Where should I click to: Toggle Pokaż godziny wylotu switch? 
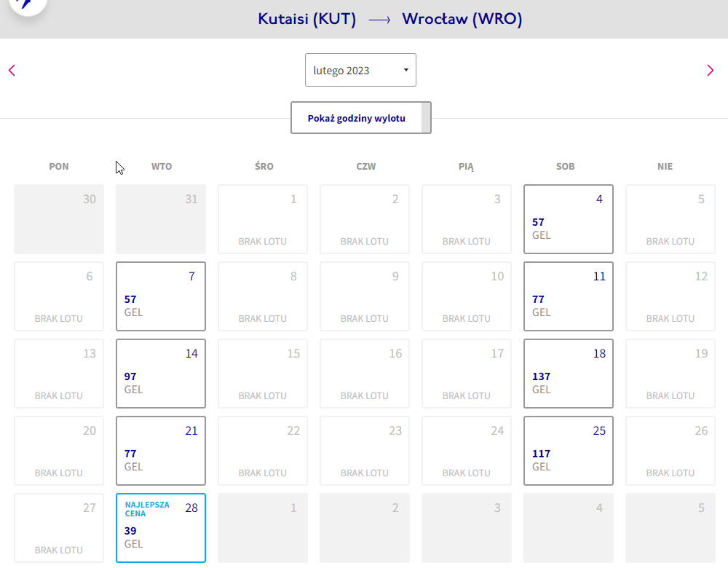(x=361, y=118)
